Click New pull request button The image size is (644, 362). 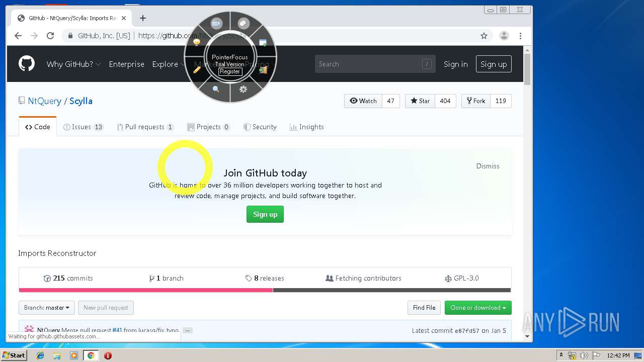point(106,308)
